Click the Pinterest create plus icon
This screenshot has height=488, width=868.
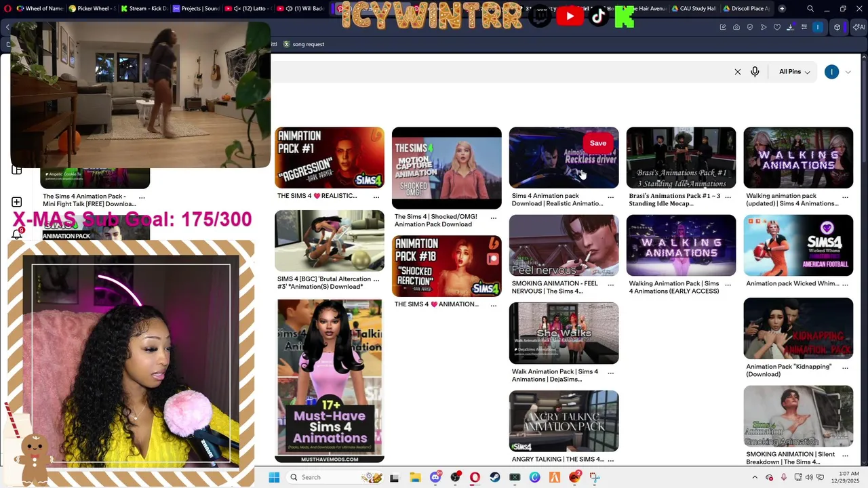click(x=17, y=202)
